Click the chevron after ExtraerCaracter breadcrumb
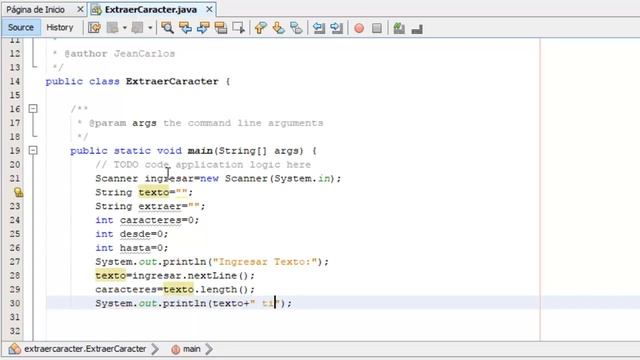The width and height of the screenshot is (640, 360). (x=155, y=349)
